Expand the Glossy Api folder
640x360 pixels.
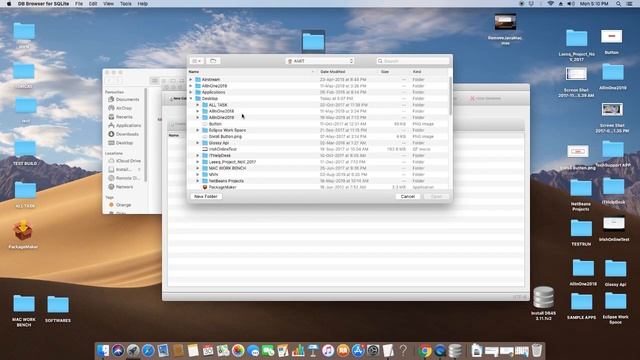[x=198, y=143]
